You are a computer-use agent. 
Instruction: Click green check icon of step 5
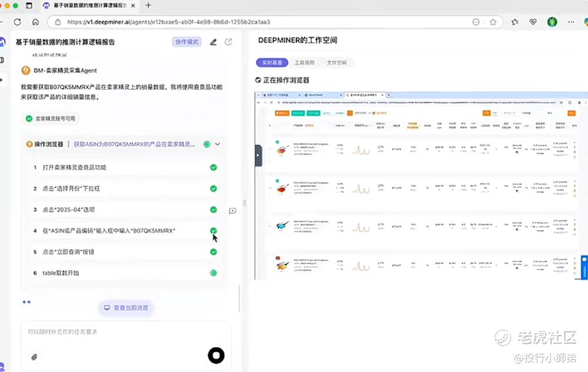point(213,252)
